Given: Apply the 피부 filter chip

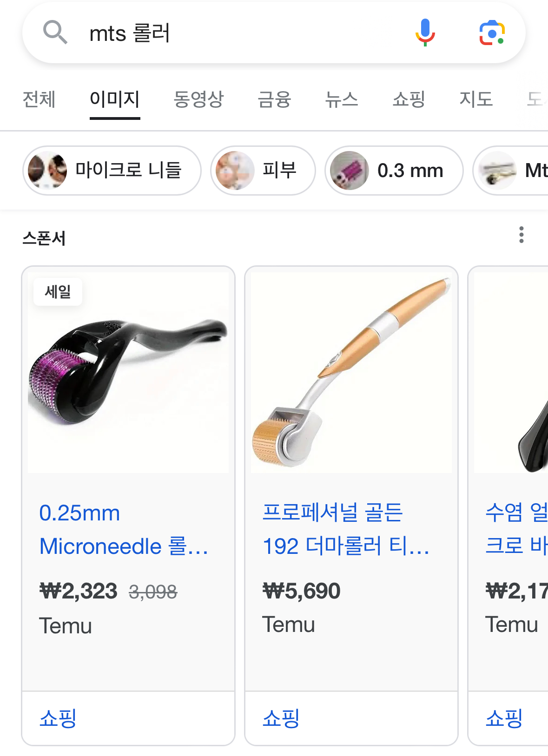Looking at the screenshot, I should (x=263, y=171).
